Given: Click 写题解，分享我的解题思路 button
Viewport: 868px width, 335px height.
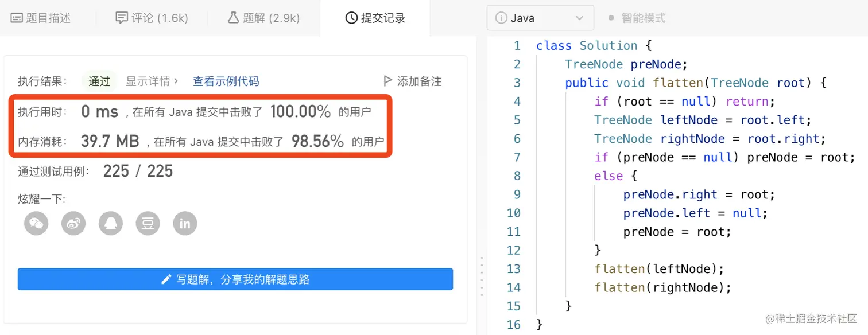Looking at the screenshot, I should 235,279.
